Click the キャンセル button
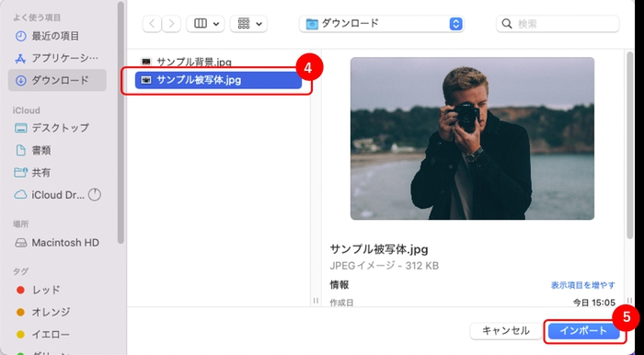644x355 pixels. pos(506,331)
